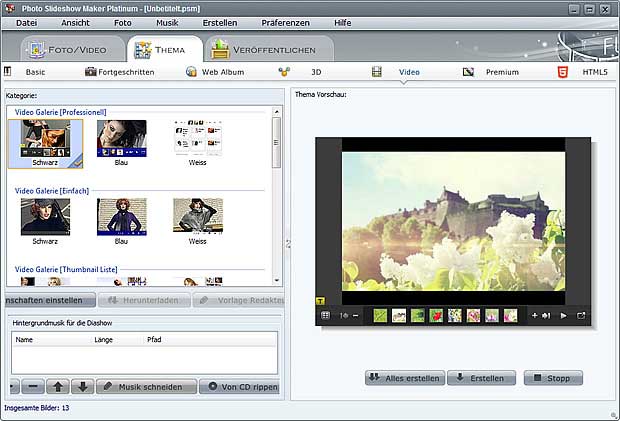
Task: Click the Fortgeschritten toolbox icon
Action: point(91,72)
